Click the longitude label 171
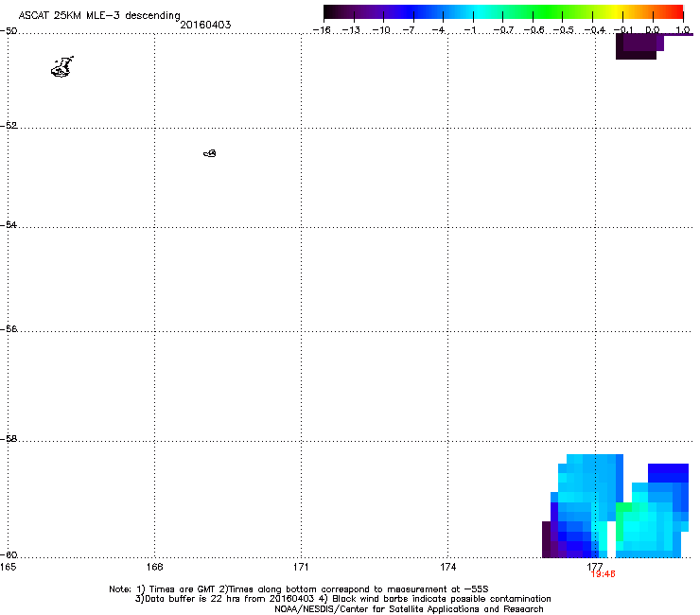 (301, 567)
